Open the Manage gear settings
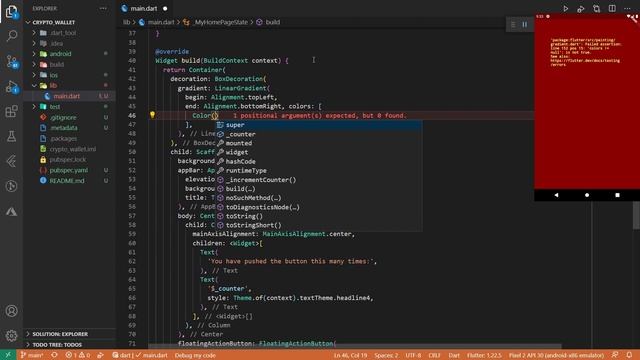Screen dimensions: 640x360 click(11, 336)
